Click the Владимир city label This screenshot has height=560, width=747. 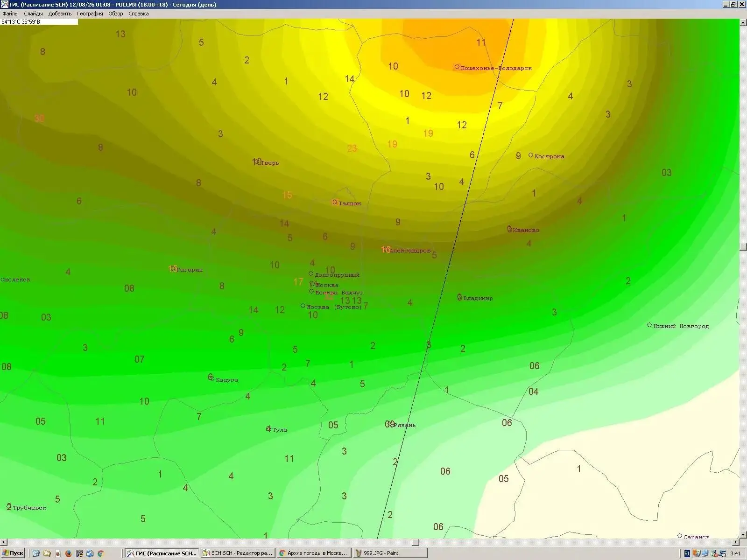(478, 298)
